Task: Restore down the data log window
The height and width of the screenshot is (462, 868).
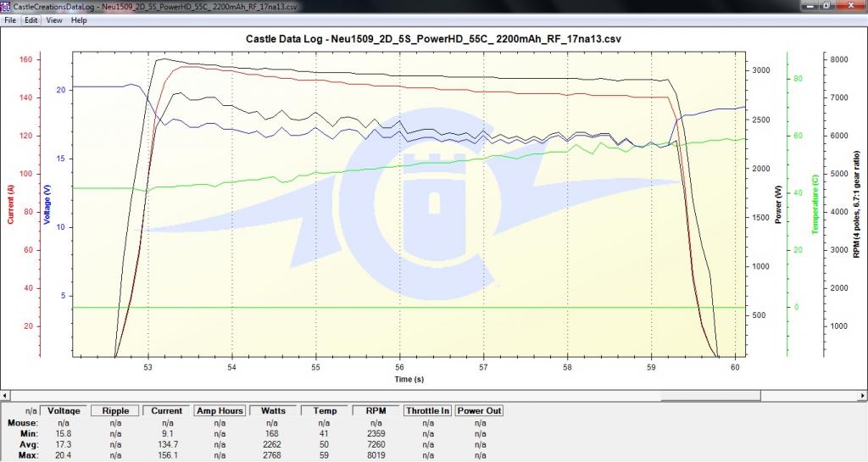Action: [826, 7]
